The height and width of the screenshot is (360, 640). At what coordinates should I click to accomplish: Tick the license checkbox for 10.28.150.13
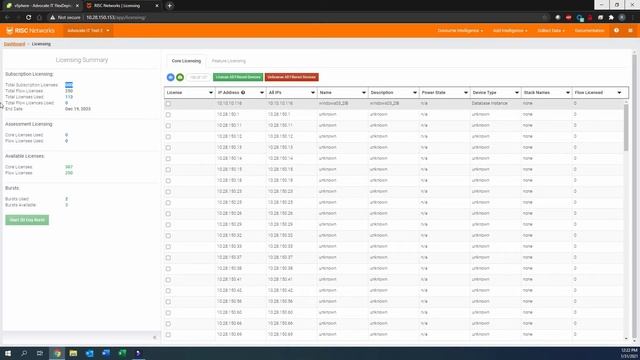[x=168, y=148]
